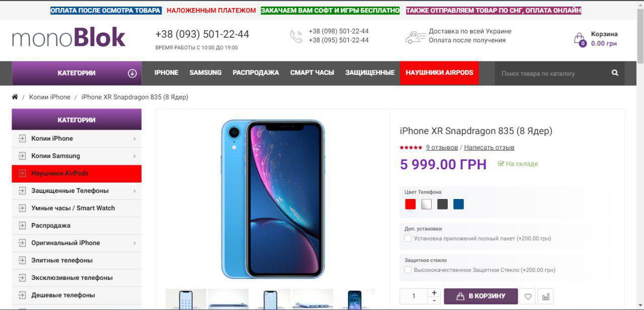Tick the protective glass option checkbox

click(408, 270)
